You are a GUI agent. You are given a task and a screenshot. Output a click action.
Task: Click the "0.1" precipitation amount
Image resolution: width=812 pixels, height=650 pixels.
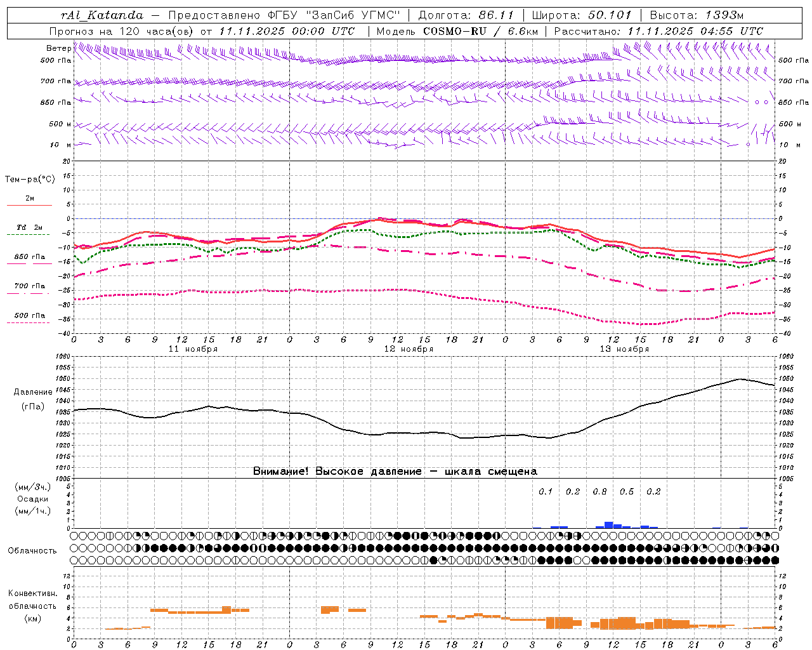[546, 492]
